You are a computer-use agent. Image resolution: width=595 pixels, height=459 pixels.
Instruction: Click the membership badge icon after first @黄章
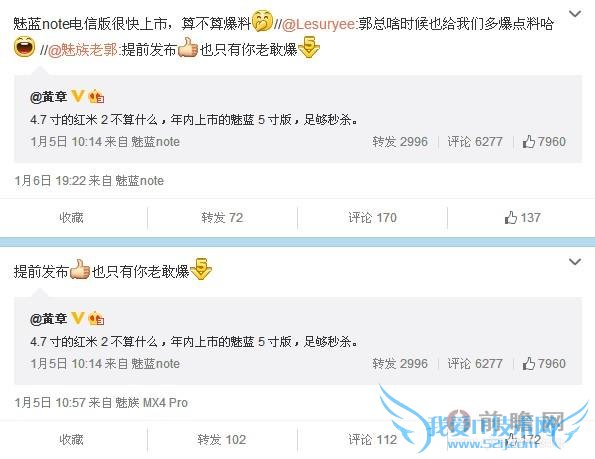96,97
